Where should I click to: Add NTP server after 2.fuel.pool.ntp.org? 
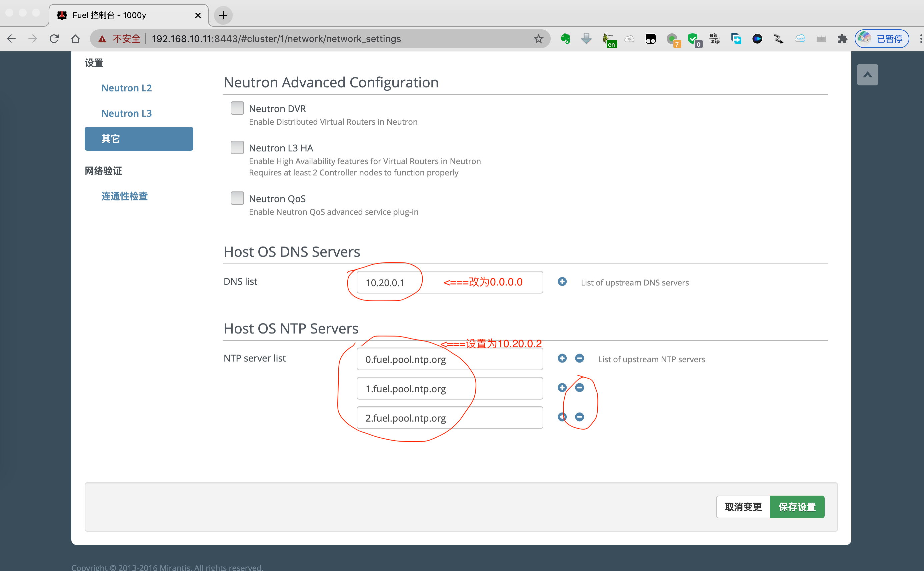(x=562, y=417)
